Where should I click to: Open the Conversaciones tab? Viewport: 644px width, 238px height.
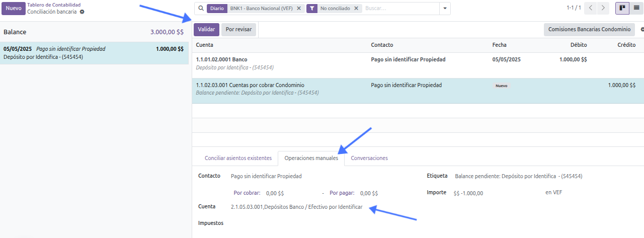pyautogui.click(x=369, y=158)
